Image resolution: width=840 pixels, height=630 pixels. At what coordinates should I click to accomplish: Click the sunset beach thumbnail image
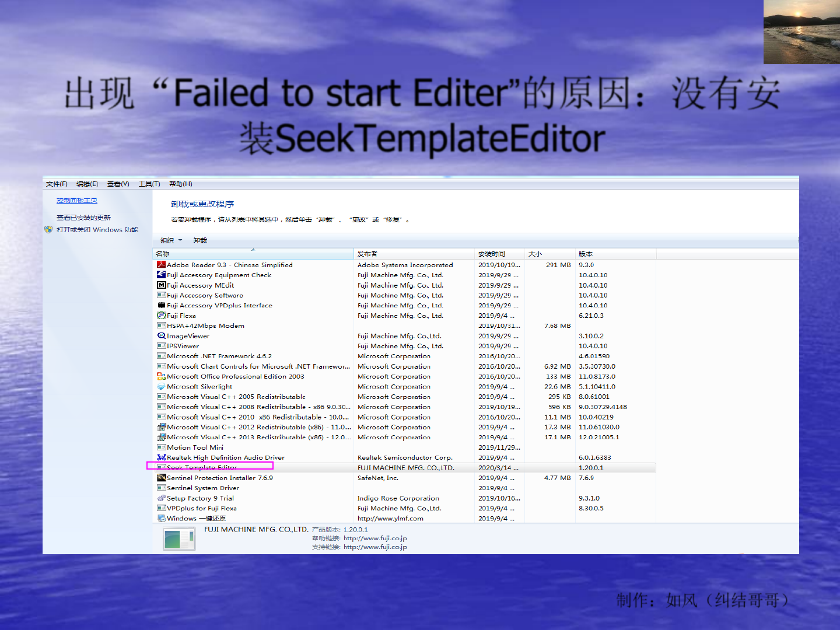(x=801, y=32)
